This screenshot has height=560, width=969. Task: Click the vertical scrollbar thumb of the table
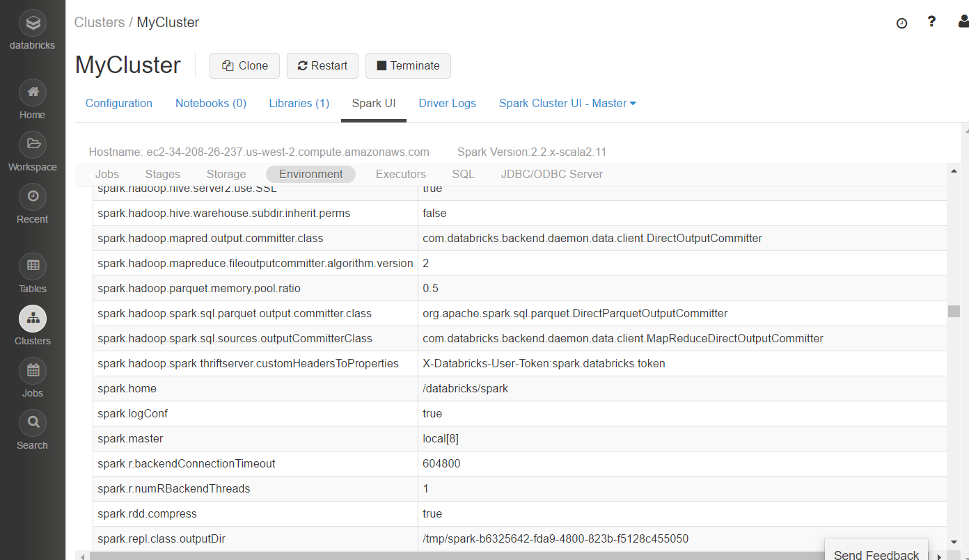[x=954, y=311]
